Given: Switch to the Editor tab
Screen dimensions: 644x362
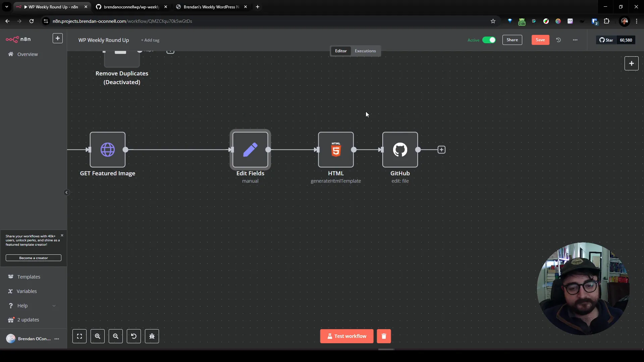Looking at the screenshot, I should tap(340, 50).
